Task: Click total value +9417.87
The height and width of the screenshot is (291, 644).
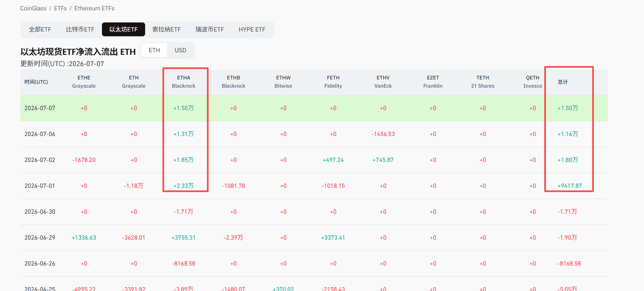Action: (x=570, y=186)
